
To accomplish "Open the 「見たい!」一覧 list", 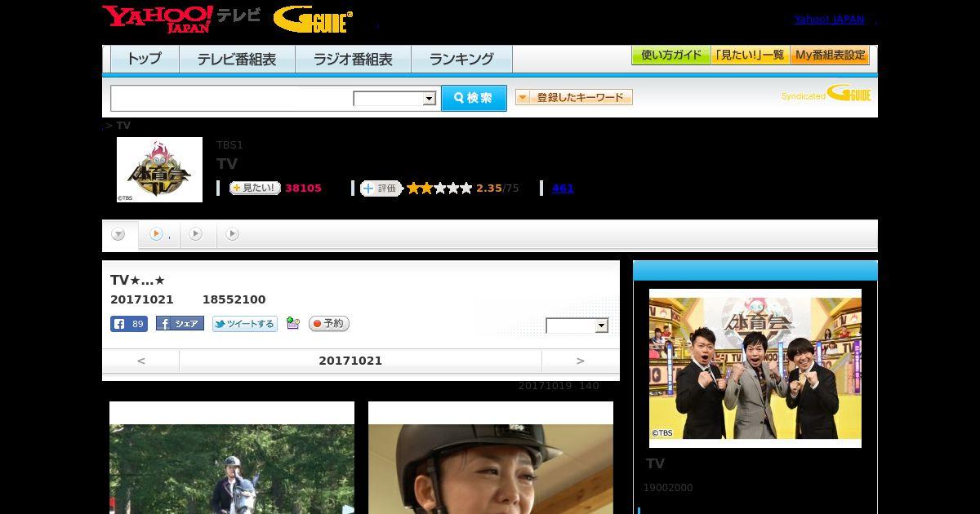I will pos(750,55).
